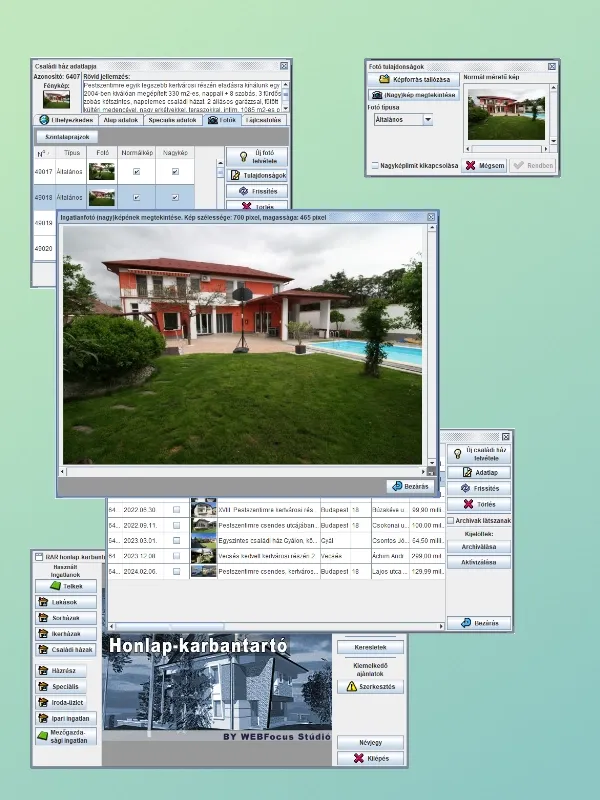Click photo thumbnail in row 40017
600x800 pixels.
tap(102, 171)
